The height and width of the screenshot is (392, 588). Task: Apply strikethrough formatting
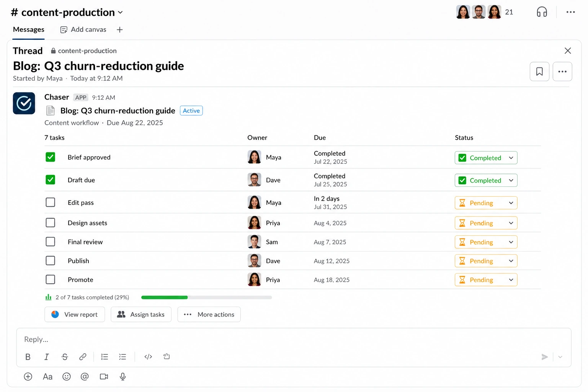click(x=65, y=357)
